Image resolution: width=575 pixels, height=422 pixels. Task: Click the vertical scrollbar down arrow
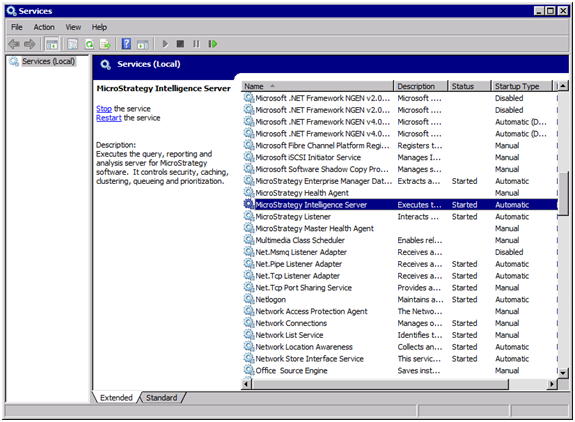[x=563, y=373]
